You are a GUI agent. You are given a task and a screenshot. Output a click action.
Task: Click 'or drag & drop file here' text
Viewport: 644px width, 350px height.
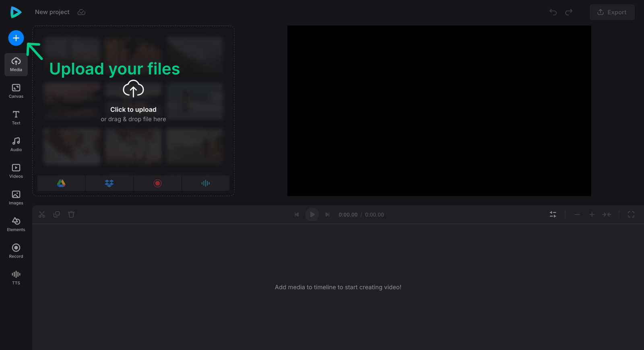133,119
